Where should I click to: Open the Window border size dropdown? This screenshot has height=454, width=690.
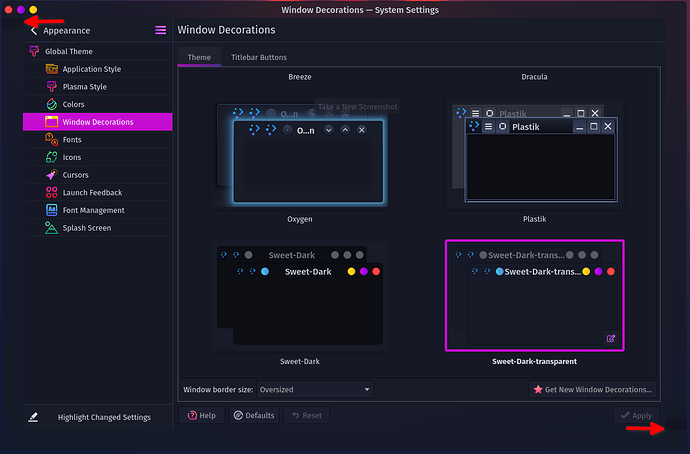[315, 389]
